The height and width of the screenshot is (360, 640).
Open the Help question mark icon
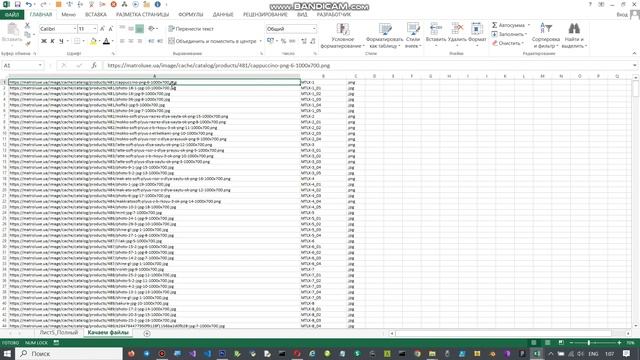tap(590, 4)
